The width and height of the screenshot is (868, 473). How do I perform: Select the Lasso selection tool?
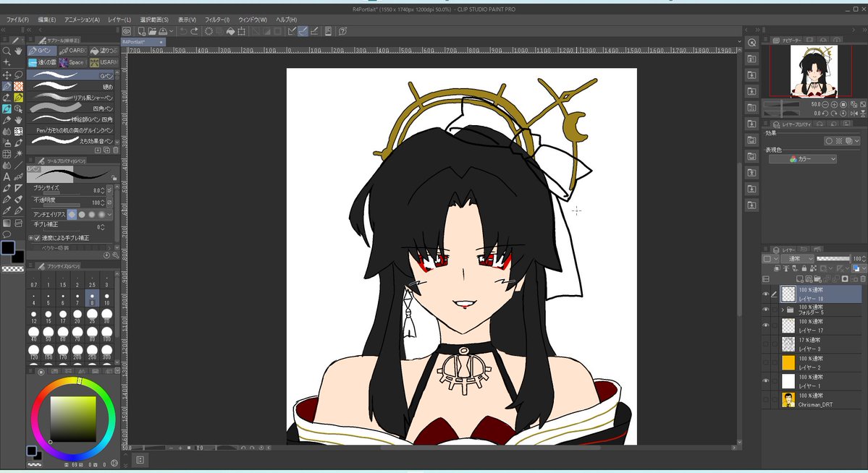coord(18,74)
